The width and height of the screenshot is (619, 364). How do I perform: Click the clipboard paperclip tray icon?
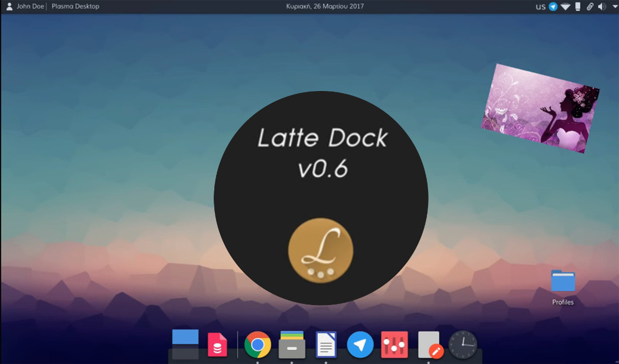[x=590, y=7]
